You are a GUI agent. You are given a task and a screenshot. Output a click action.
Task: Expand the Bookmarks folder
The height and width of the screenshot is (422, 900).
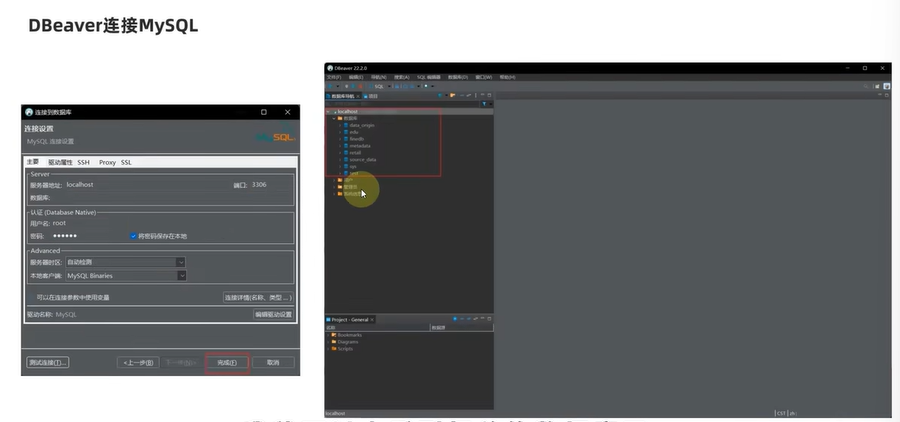tap(328, 335)
